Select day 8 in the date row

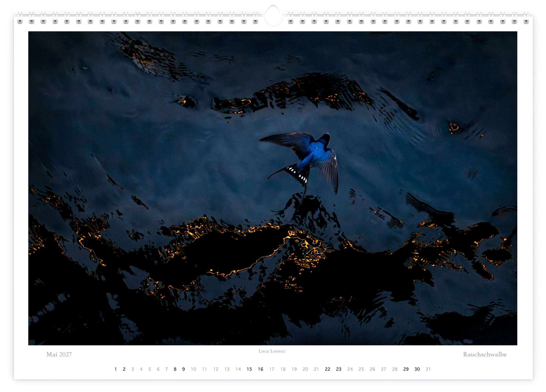pyautogui.click(x=175, y=369)
